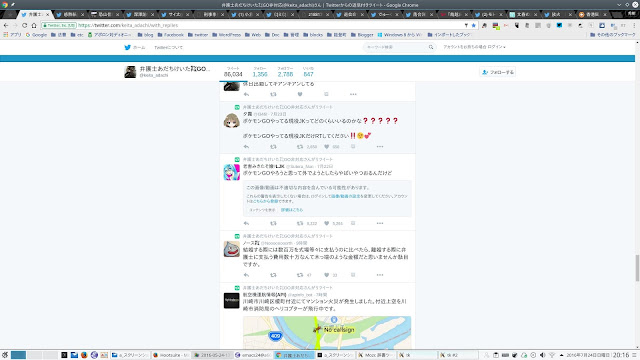Open more options on 現役JK tweet

380,147
